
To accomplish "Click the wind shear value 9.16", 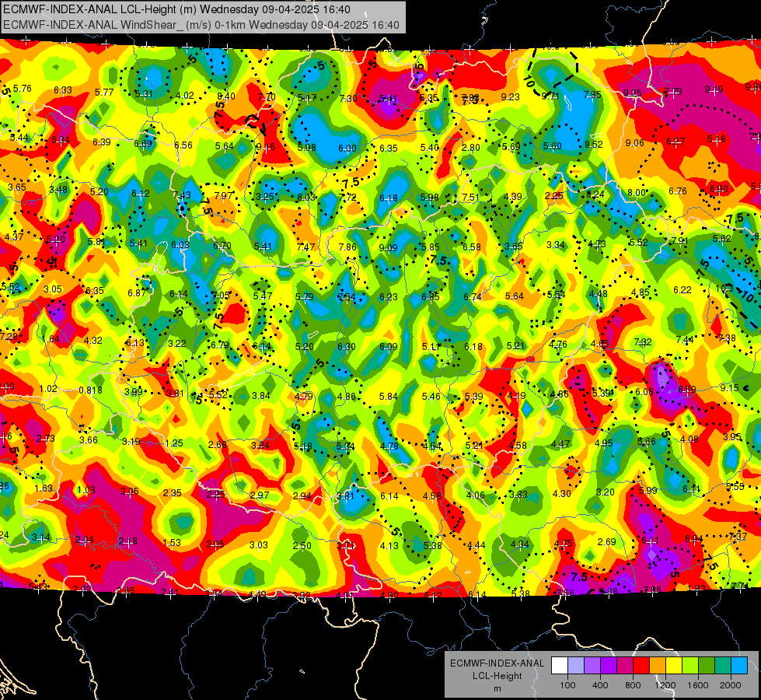I will point(266,147).
